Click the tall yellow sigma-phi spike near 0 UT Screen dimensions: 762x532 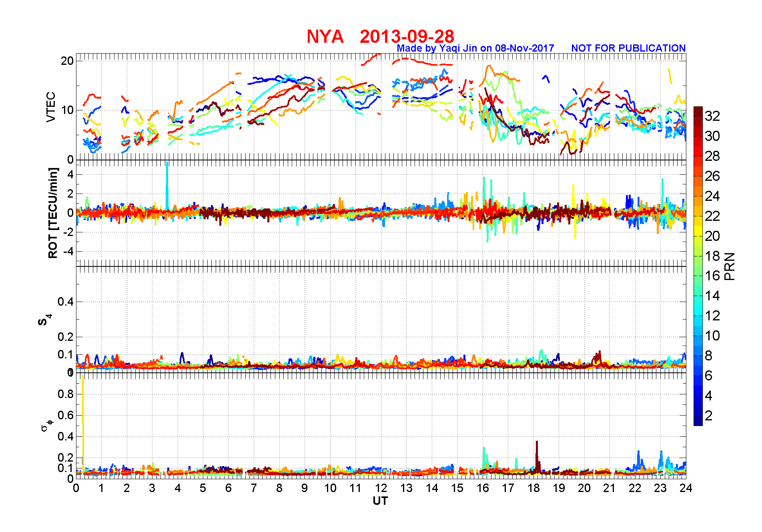(83, 420)
